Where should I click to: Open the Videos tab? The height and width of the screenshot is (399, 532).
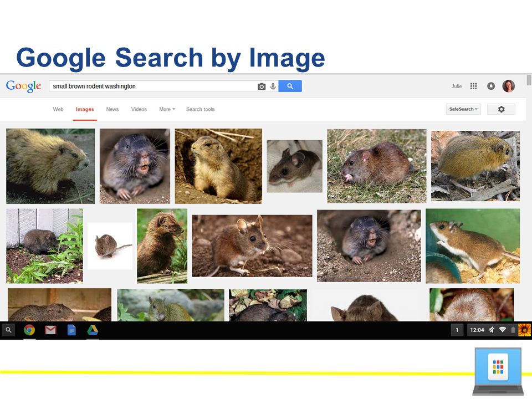coord(139,109)
